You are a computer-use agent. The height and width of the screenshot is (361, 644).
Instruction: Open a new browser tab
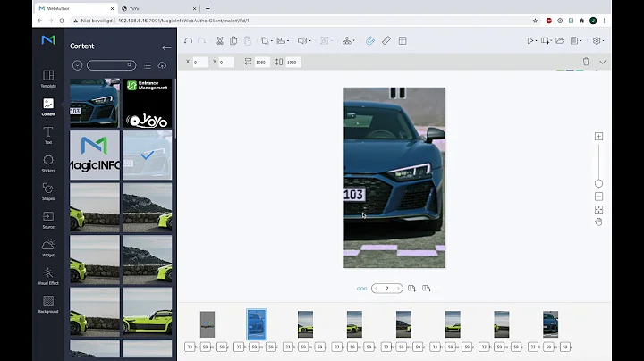click(208, 8)
